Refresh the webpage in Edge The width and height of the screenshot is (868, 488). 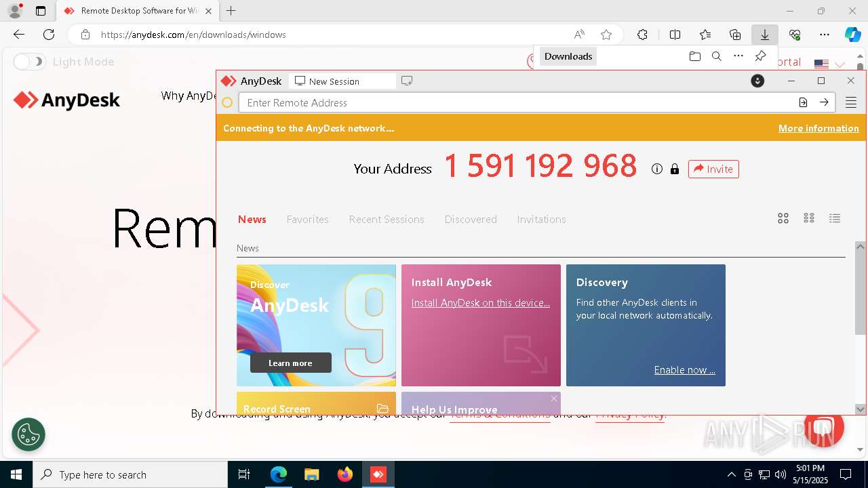(x=49, y=35)
